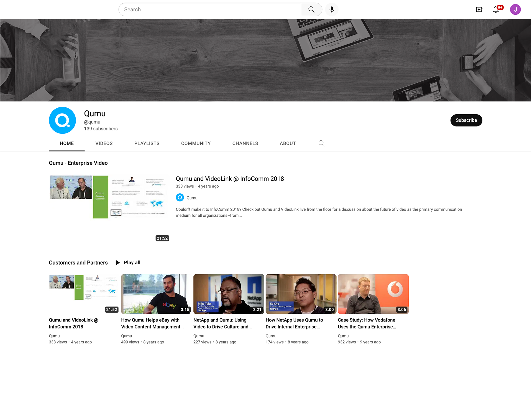Click Qumu channel under Vodafone video
Viewport: 532px width, 410px height.
[x=343, y=336]
